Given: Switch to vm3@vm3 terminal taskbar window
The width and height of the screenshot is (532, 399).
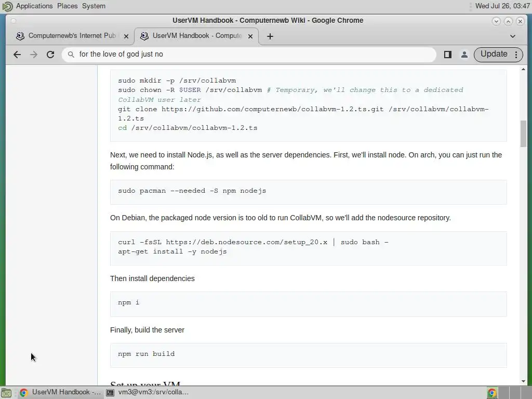Looking at the screenshot, I should click(148, 392).
